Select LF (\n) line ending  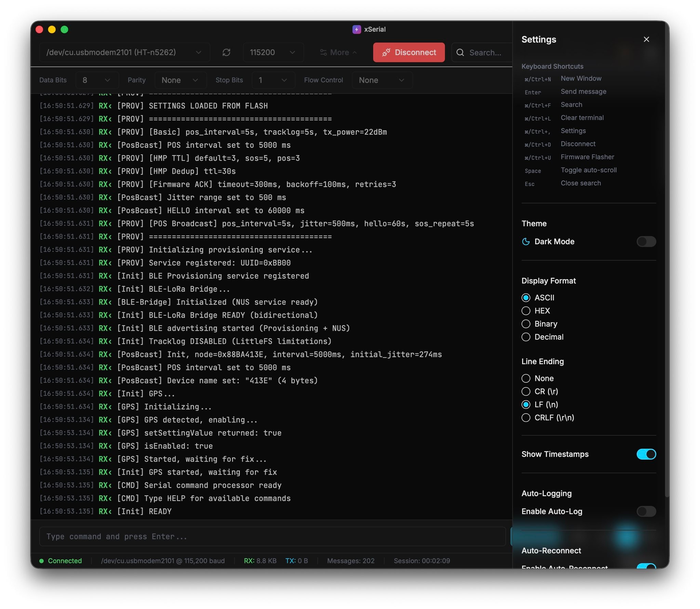[526, 404]
